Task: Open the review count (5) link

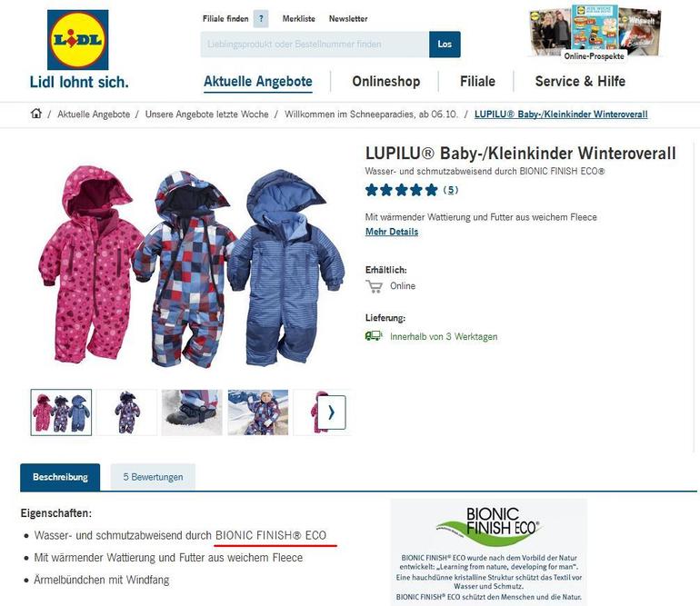Action: [450, 190]
